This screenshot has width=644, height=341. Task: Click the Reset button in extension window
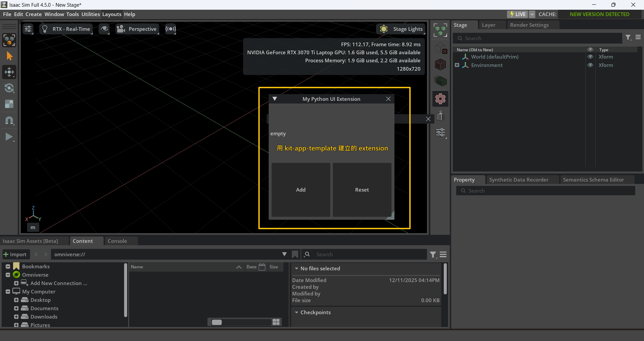tap(362, 190)
